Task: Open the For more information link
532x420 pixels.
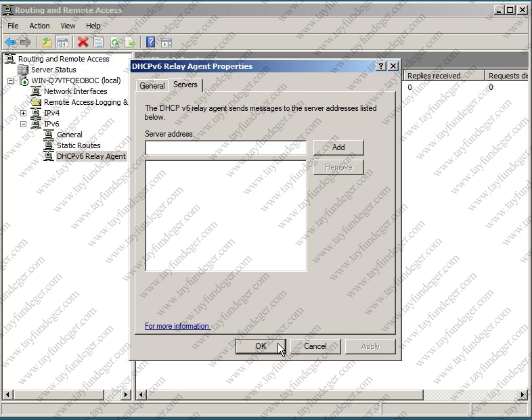Action: coord(177,326)
